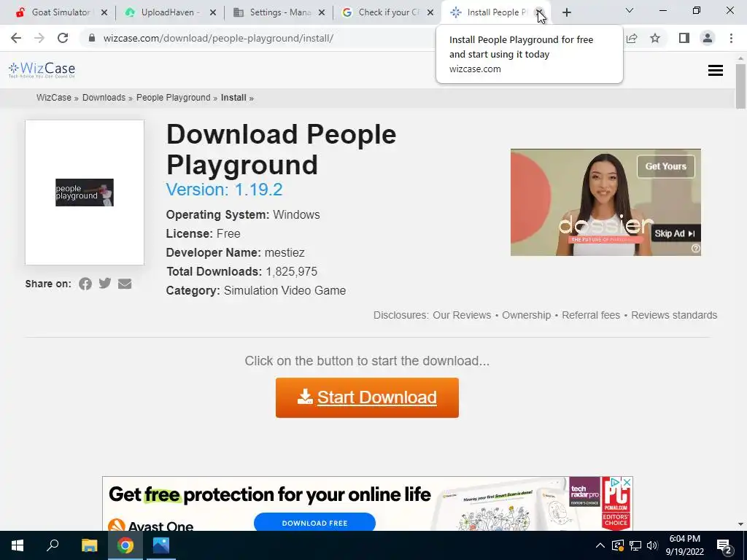Viewport: 747px width, 560px height.
Task: Switch to the UploadHaven tab
Action: pos(170,12)
